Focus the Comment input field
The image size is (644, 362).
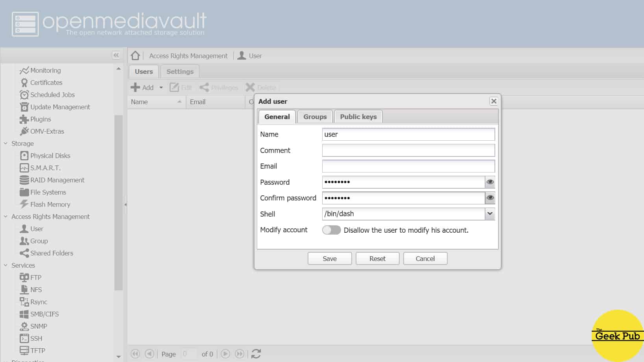click(408, 150)
